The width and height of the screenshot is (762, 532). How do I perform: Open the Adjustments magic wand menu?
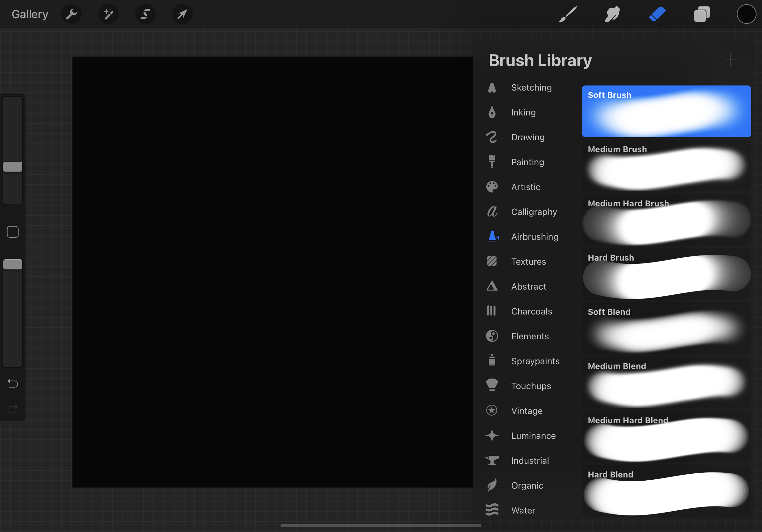pos(108,14)
